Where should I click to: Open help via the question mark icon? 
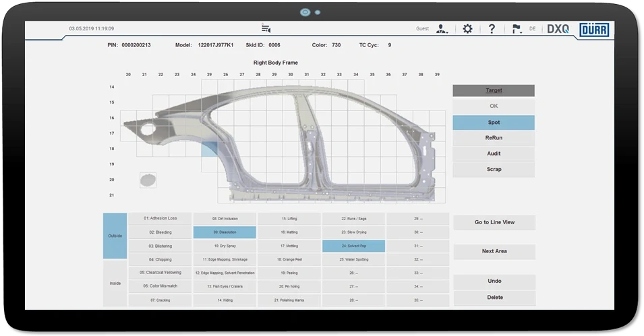tap(492, 29)
